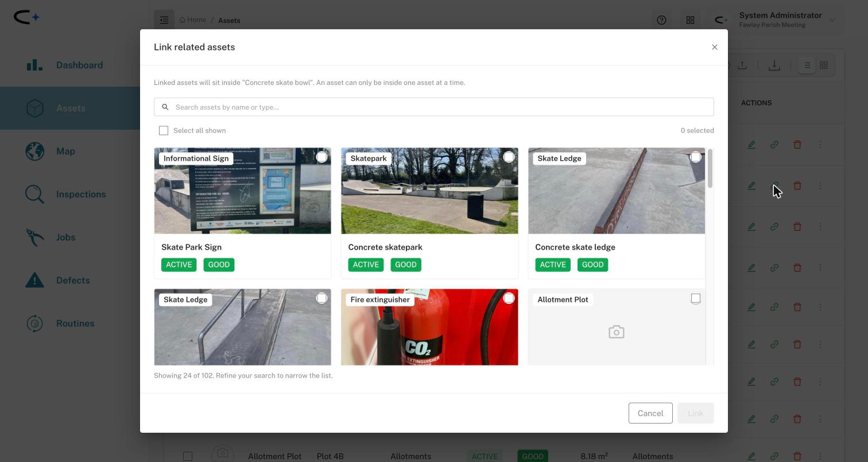Image resolution: width=868 pixels, height=462 pixels.
Task: Click the ACTIVE badge on Skate Park Sign
Action: coord(179,265)
